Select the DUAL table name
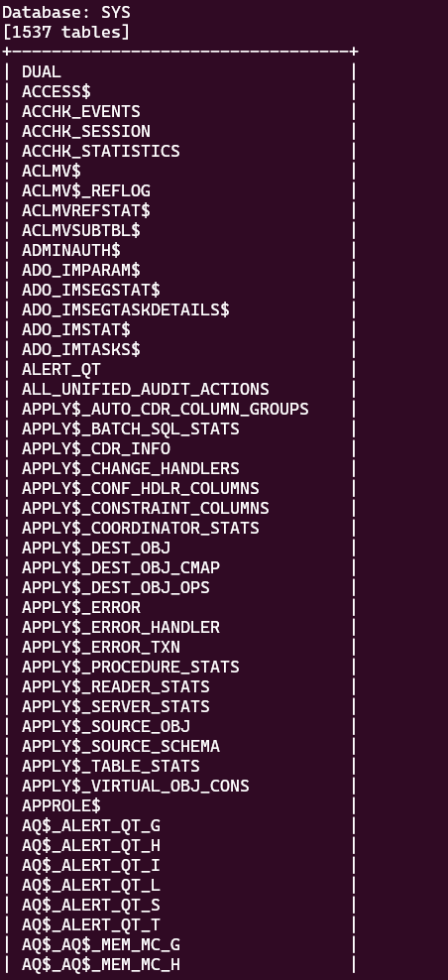 (x=42, y=71)
